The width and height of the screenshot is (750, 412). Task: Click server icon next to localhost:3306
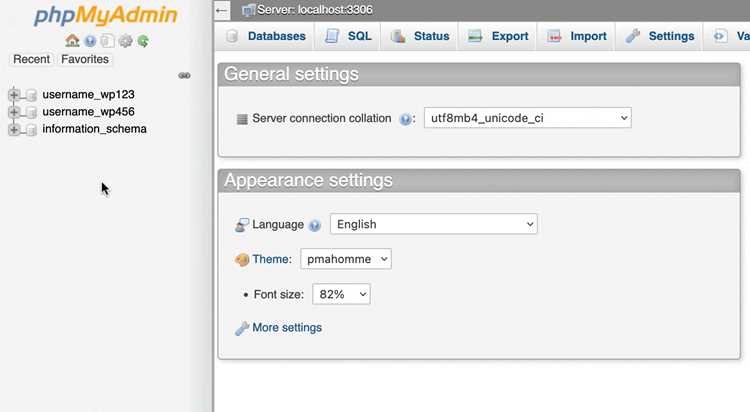pyautogui.click(x=248, y=10)
